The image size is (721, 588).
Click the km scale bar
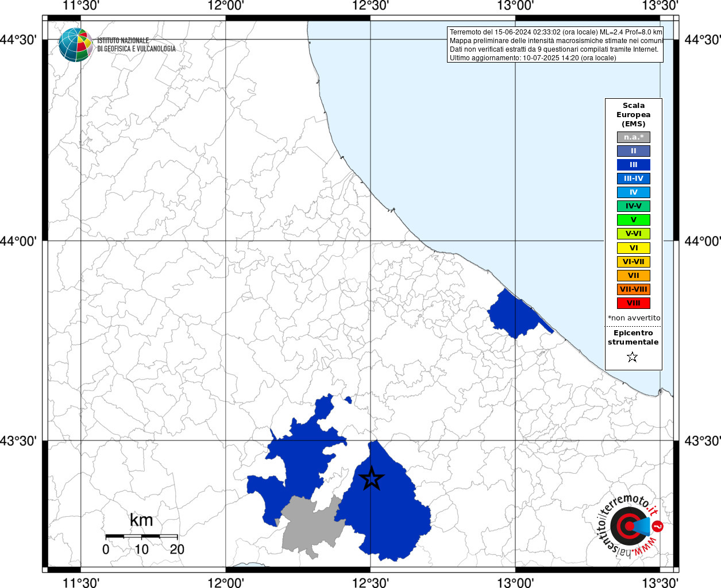[141, 536]
